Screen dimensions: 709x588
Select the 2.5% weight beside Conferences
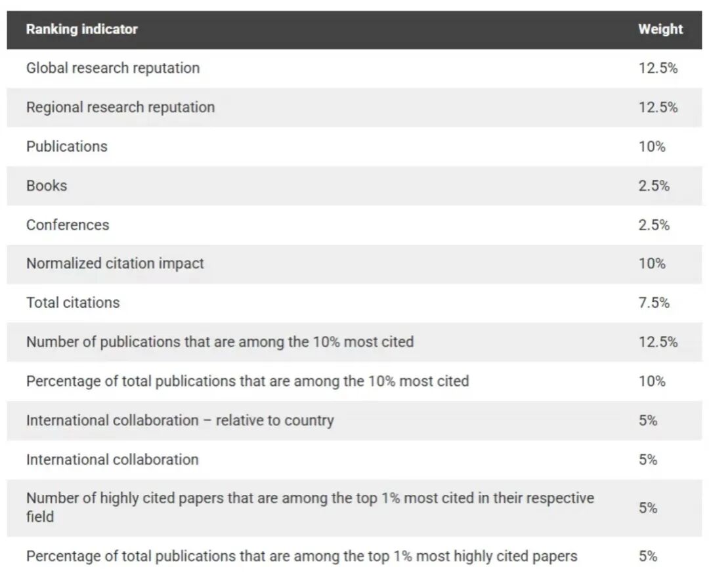pyautogui.click(x=654, y=225)
